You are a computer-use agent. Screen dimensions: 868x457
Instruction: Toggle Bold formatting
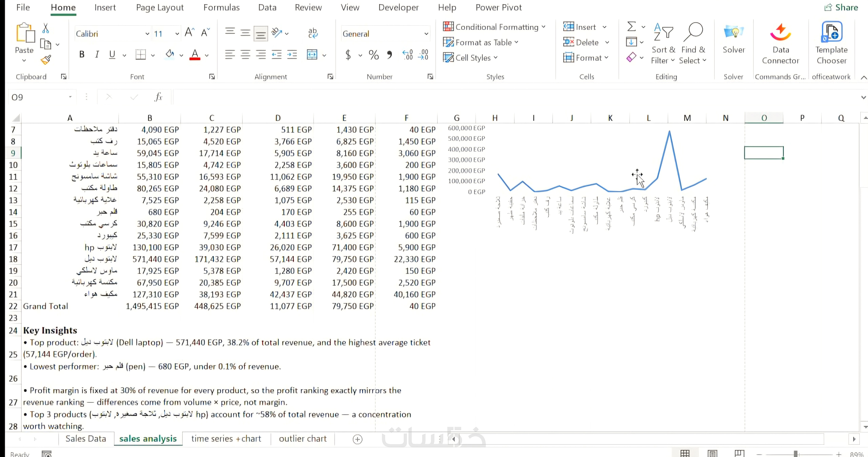(x=82, y=55)
